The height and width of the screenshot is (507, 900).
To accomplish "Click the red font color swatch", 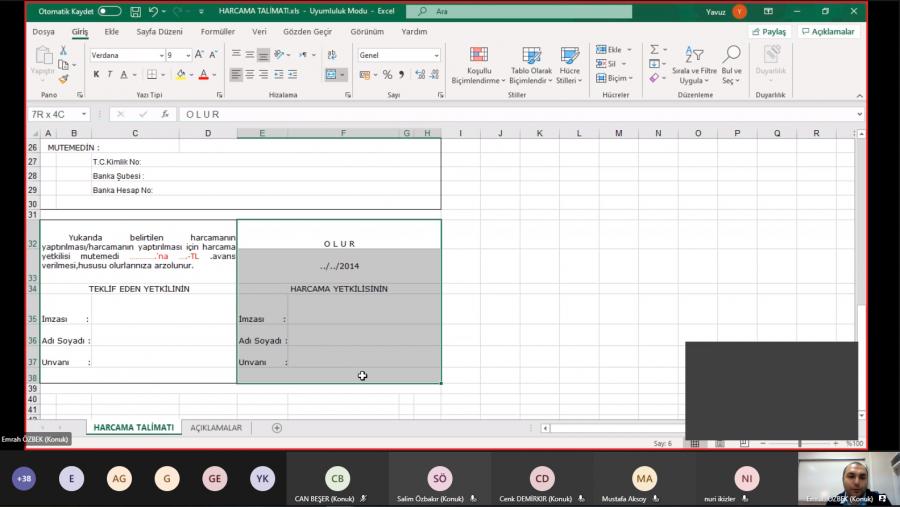I will click(x=203, y=75).
